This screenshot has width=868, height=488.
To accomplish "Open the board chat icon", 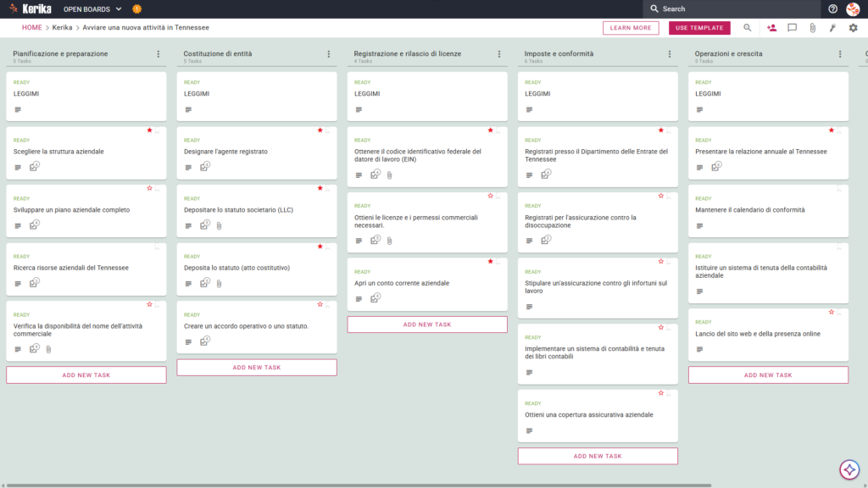I will click(793, 28).
